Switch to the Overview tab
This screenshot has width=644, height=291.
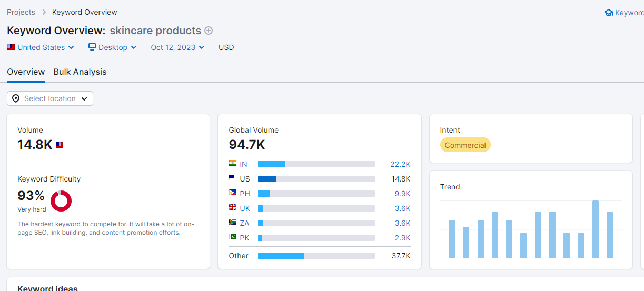pos(26,72)
